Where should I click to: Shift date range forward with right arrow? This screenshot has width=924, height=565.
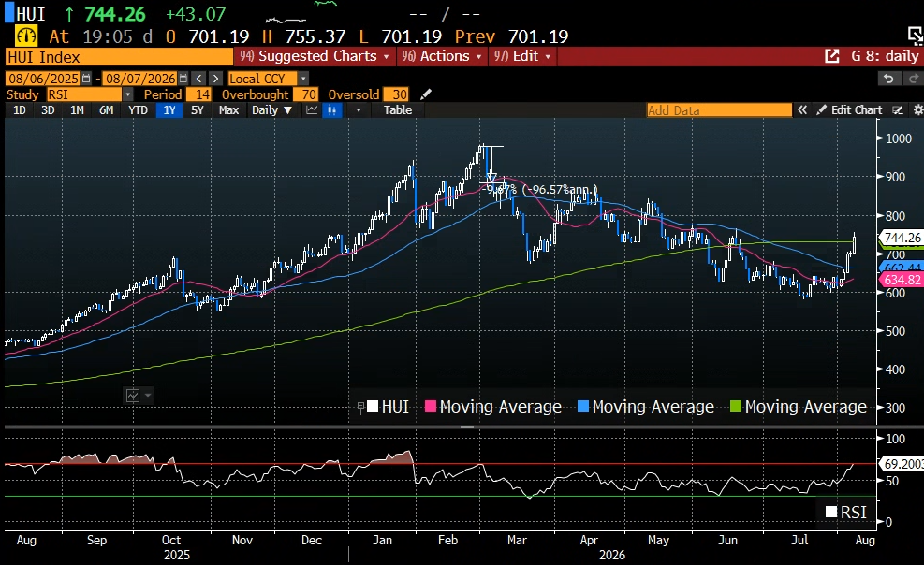(215, 79)
